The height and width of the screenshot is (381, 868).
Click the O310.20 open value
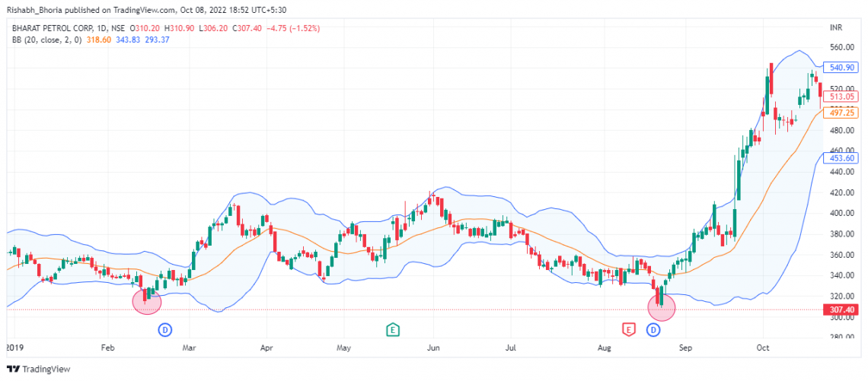pos(145,27)
